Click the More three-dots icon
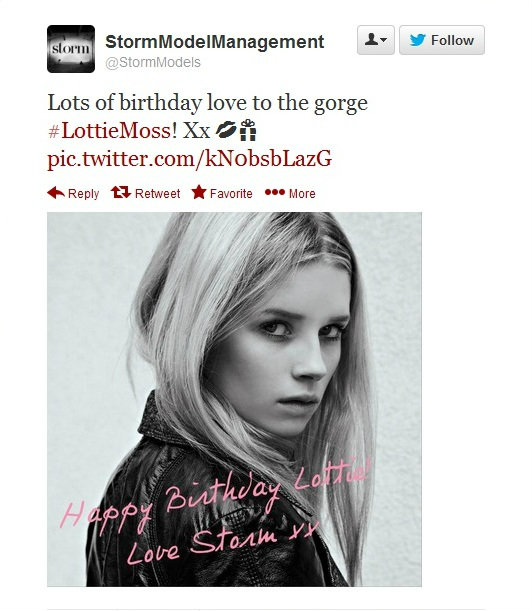 tap(275, 192)
